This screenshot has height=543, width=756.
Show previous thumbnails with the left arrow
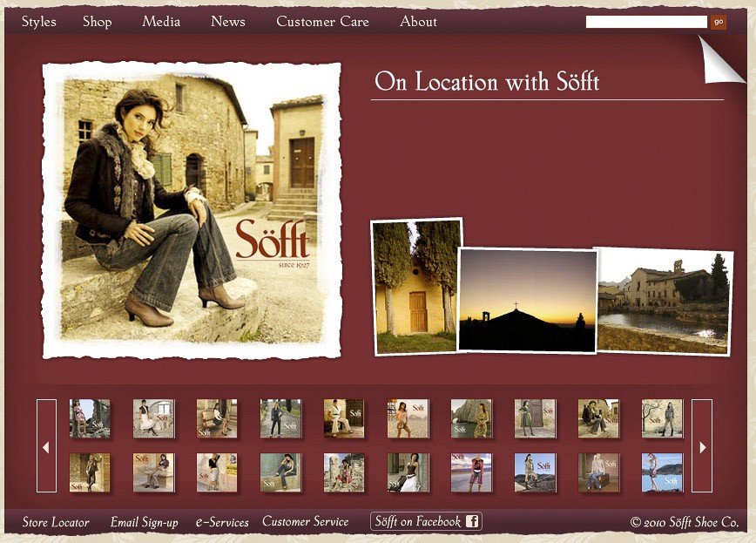(46, 446)
